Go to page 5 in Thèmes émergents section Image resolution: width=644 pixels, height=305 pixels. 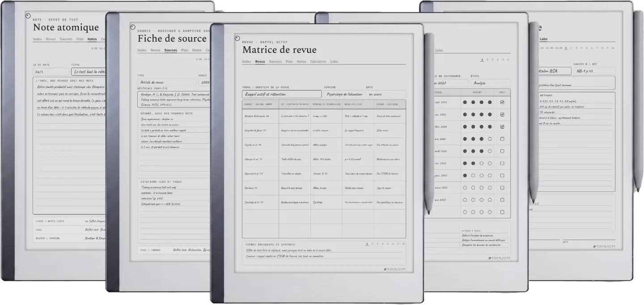tap(388, 244)
